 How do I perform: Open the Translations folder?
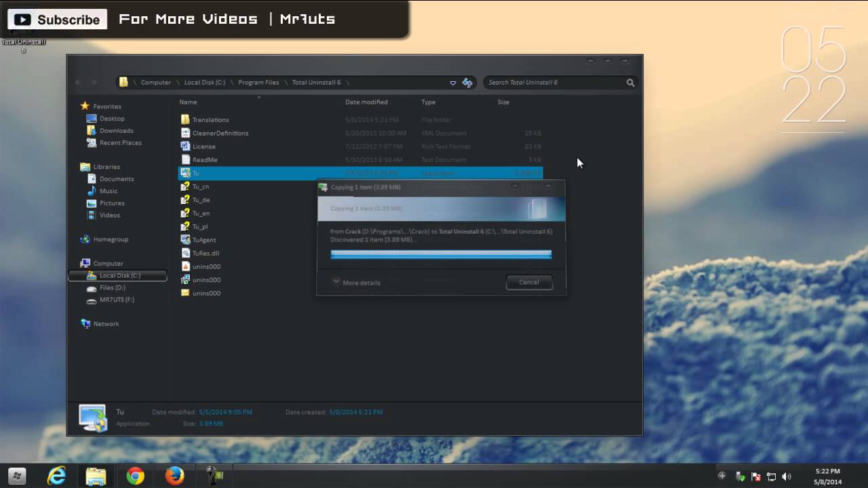[x=210, y=120]
